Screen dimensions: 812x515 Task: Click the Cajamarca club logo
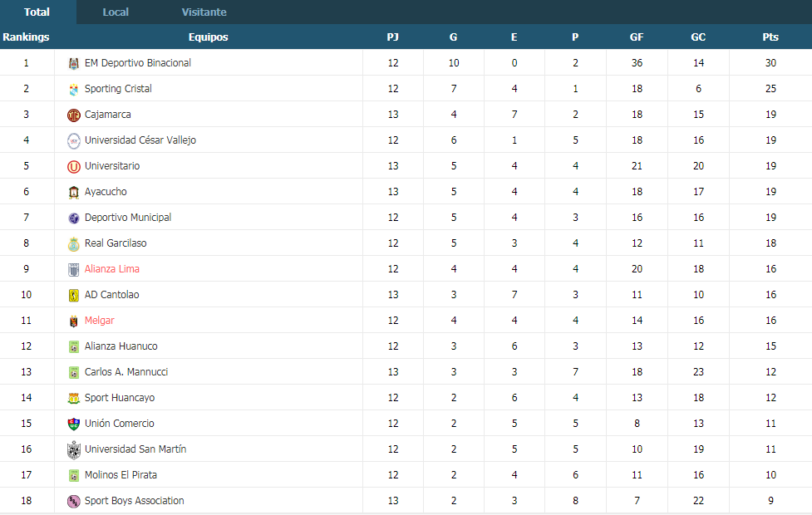pos(73,115)
